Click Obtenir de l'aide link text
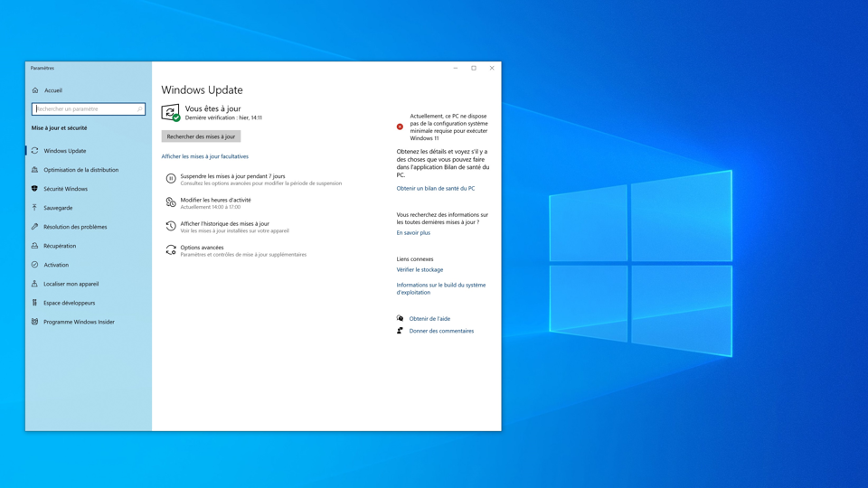Image resolution: width=868 pixels, height=488 pixels. pyautogui.click(x=429, y=319)
